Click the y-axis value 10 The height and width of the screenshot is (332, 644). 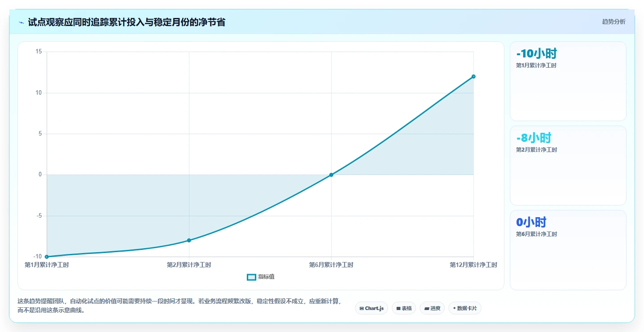pos(39,93)
